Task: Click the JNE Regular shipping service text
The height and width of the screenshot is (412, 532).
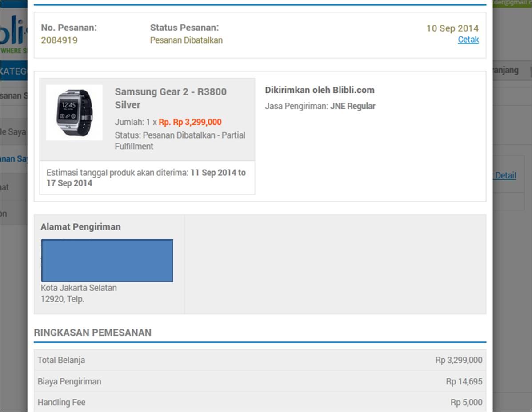Action: point(352,106)
